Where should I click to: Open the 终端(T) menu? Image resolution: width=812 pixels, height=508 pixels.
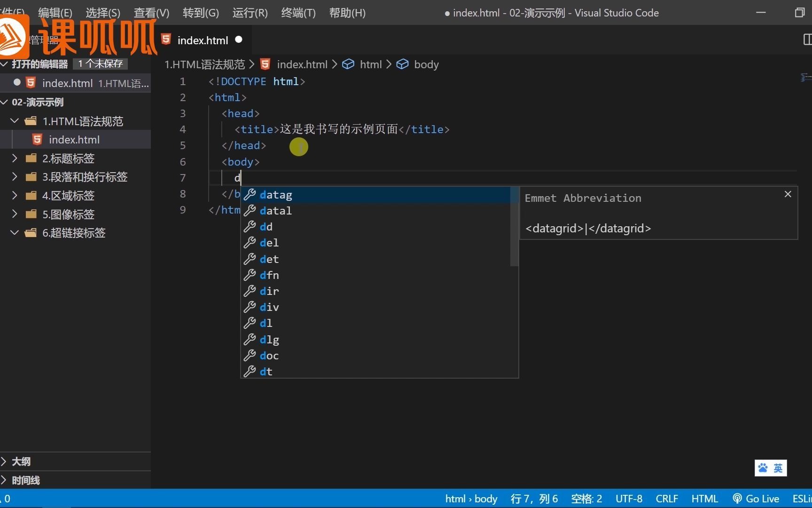point(298,13)
